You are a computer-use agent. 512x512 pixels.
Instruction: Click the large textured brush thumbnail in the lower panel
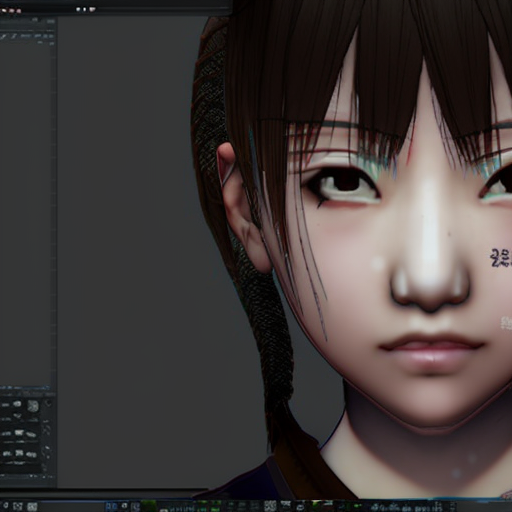pyautogui.click(x=33, y=406)
